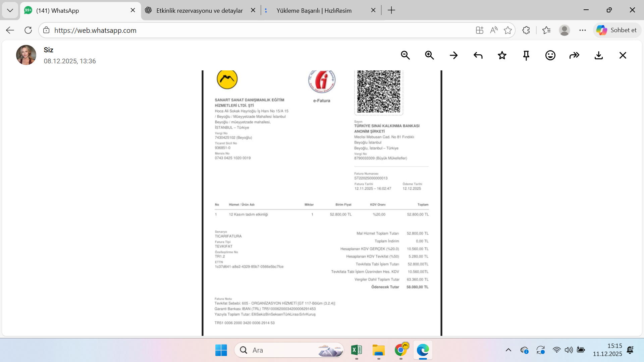
Task: Open Excel from the taskbar
Action: tap(356, 350)
